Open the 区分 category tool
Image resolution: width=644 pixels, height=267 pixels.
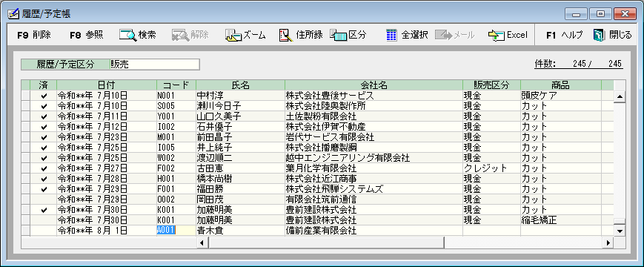pyautogui.click(x=348, y=35)
